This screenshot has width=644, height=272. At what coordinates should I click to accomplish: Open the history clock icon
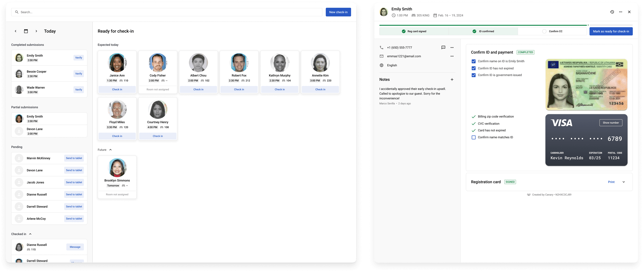[x=612, y=12]
